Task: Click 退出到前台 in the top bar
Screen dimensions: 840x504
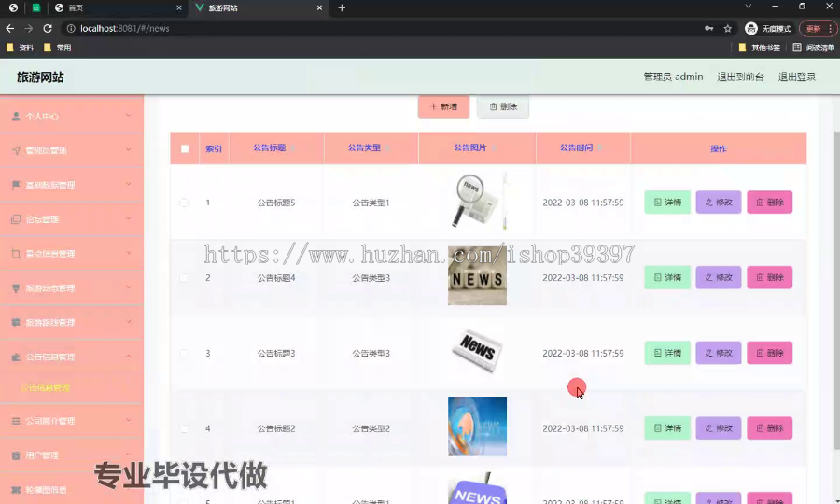Action: tap(740, 77)
